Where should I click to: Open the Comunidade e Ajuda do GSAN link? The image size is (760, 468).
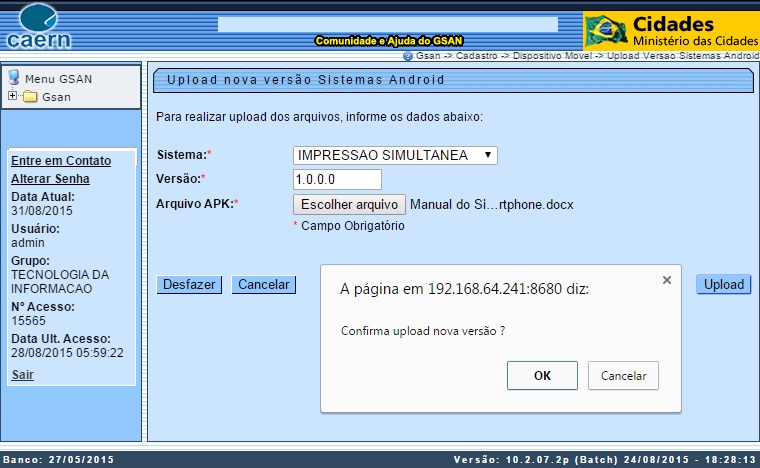point(387,41)
